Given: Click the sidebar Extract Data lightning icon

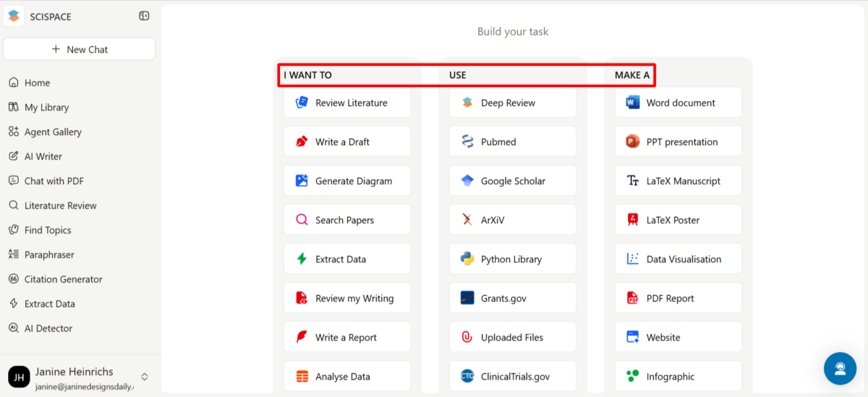Looking at the screenshot, I should [x=13, y=304].
